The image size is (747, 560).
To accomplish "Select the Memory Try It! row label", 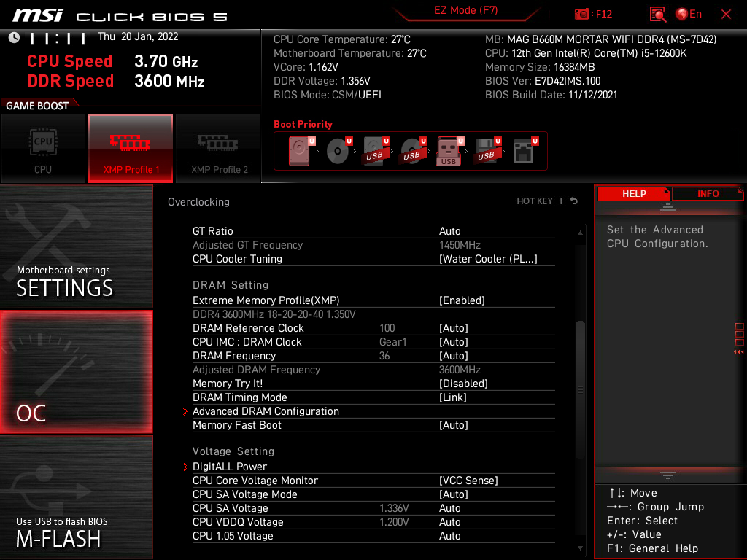I will pos(228,384).
